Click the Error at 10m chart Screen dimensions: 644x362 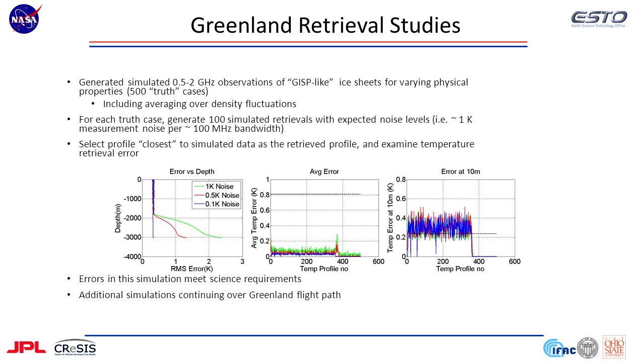[454, 220]
